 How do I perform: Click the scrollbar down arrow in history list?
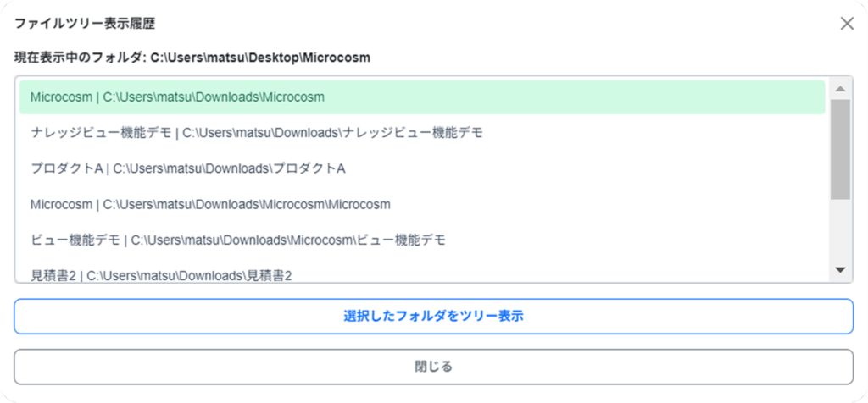click(840, 270)
